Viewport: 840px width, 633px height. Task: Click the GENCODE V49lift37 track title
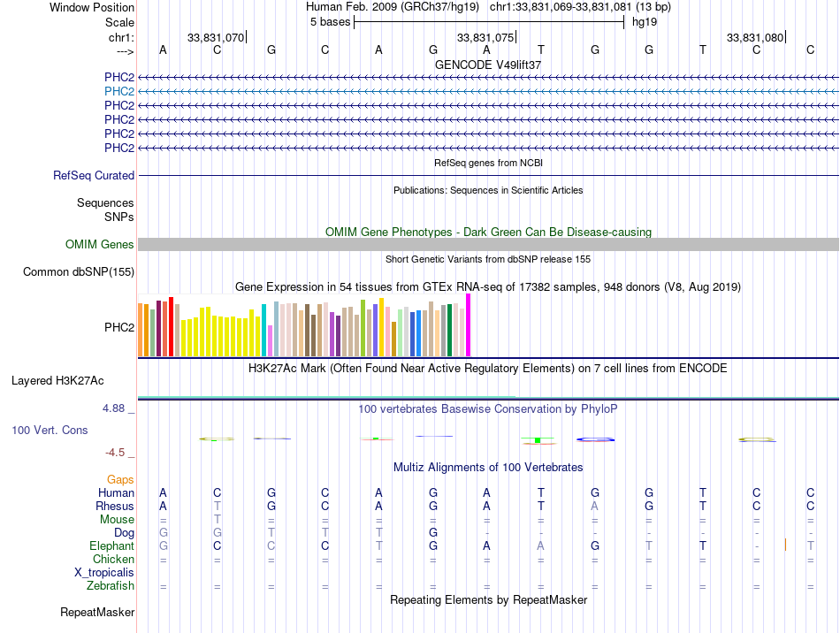(x=488, y=65)
